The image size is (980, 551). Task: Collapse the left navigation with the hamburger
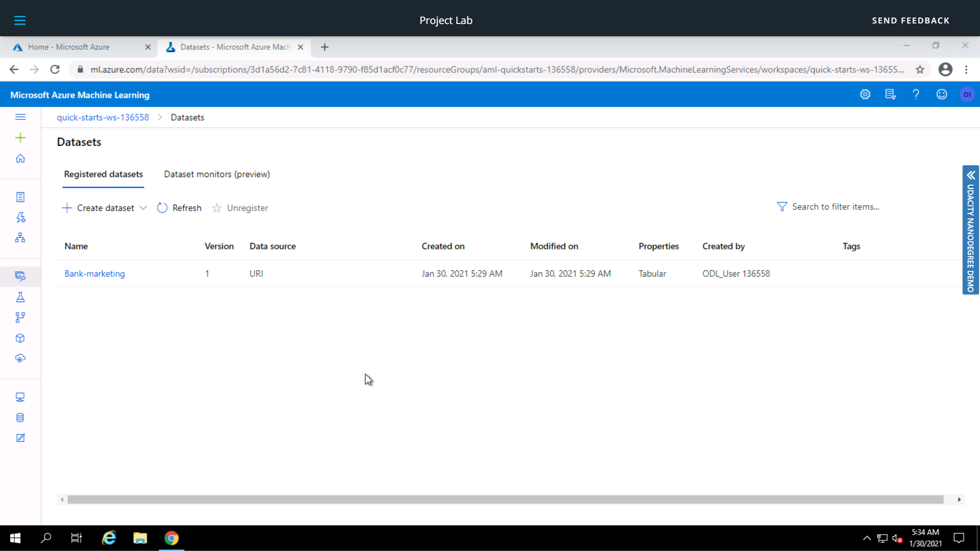pyautogui.click(x=20, y=117)
